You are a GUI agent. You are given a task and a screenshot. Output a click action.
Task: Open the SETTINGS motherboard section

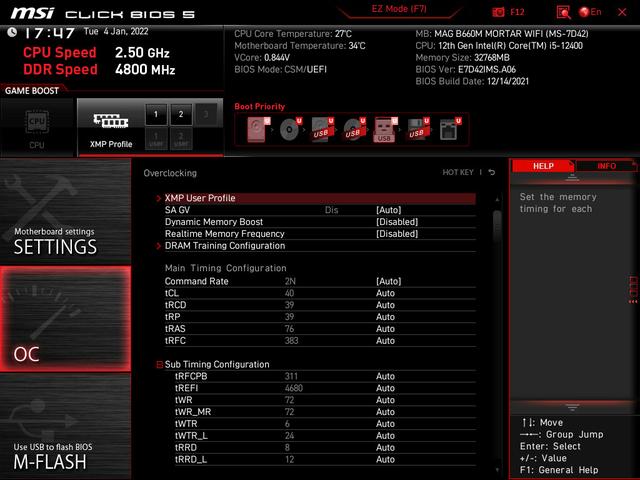pos(65,212)
